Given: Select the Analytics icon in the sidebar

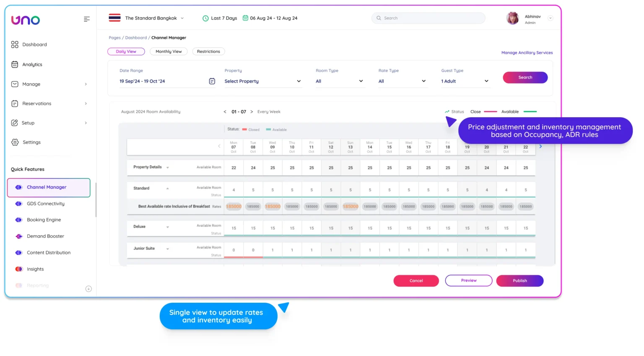Looking at the screenshot, I should coord(16,64).
